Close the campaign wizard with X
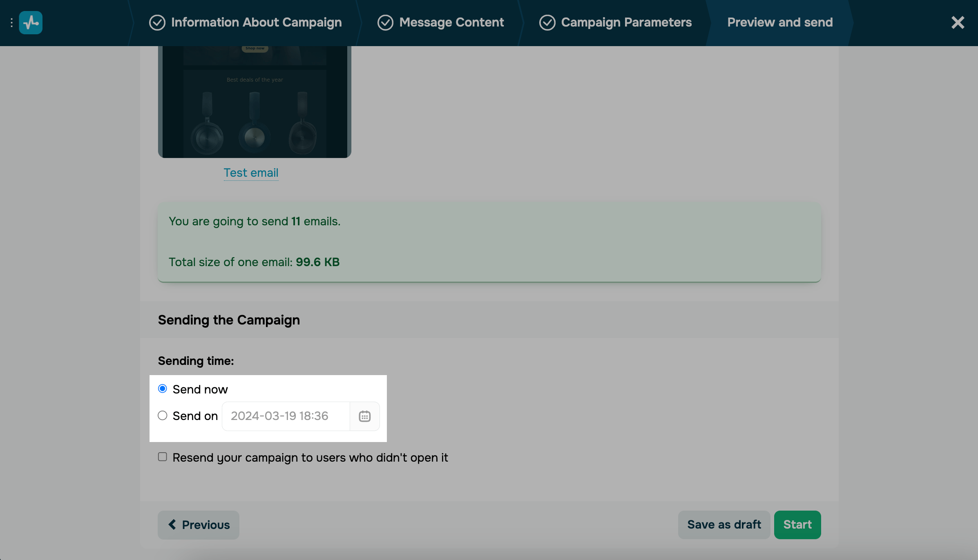Screen dimensions: 978x560 pyautogui.click(x=958, y=22)
